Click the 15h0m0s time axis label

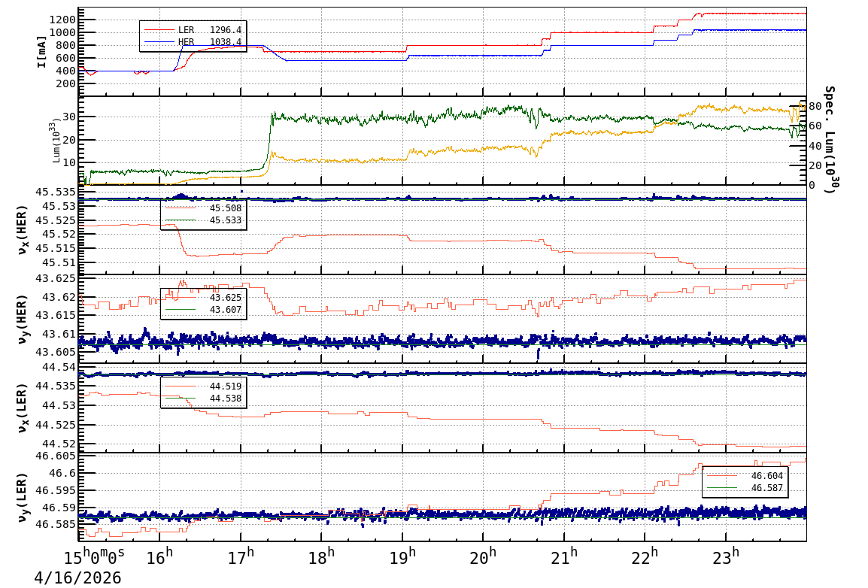point(96,557)
